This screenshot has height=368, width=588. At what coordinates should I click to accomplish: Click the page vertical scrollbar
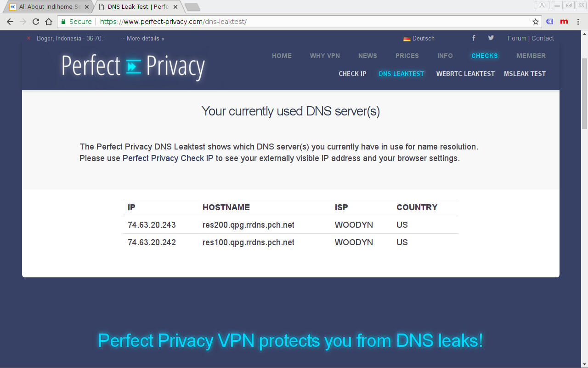(x=584, y=92)
